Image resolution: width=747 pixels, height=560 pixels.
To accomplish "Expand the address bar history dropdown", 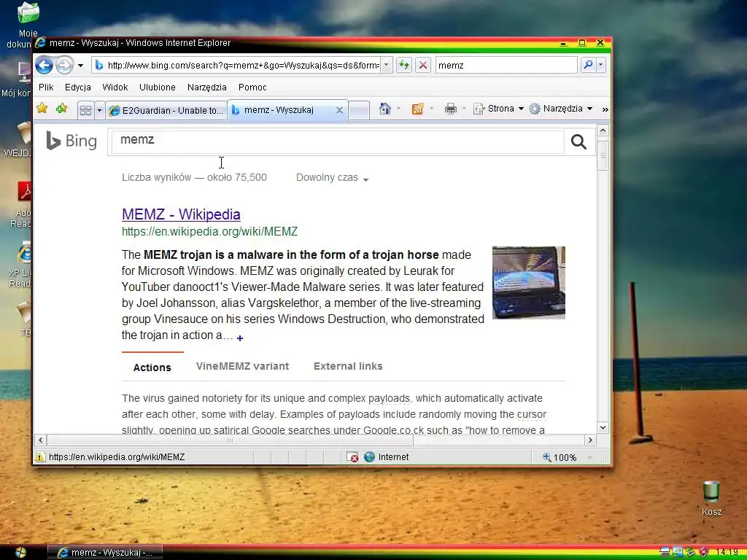I will point(387,65).
